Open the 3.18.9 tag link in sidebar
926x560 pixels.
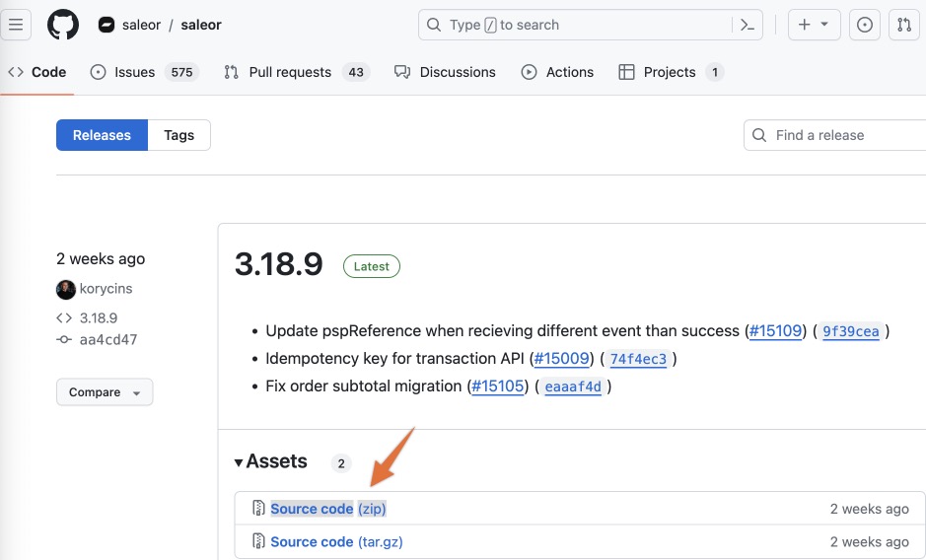coord(98,318)
